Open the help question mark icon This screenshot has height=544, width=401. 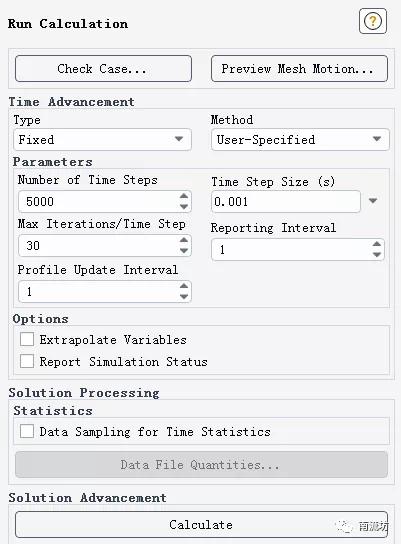point(373,21)
